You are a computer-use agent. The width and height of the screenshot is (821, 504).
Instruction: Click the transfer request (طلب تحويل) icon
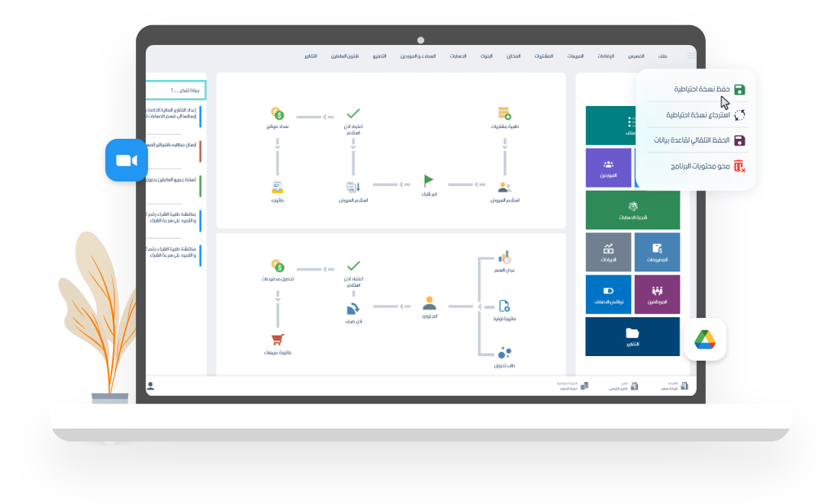coord(504,352)
